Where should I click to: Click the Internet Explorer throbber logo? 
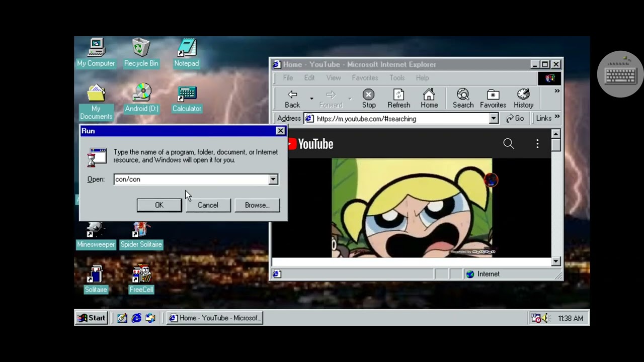tap(550, 78)
